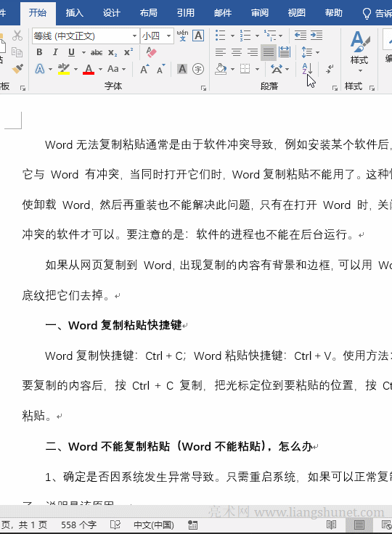Open the 字体 dialog launcher arrow
Image resolution: width=392 pixels, height=534 pixels.
pos(203,89)
